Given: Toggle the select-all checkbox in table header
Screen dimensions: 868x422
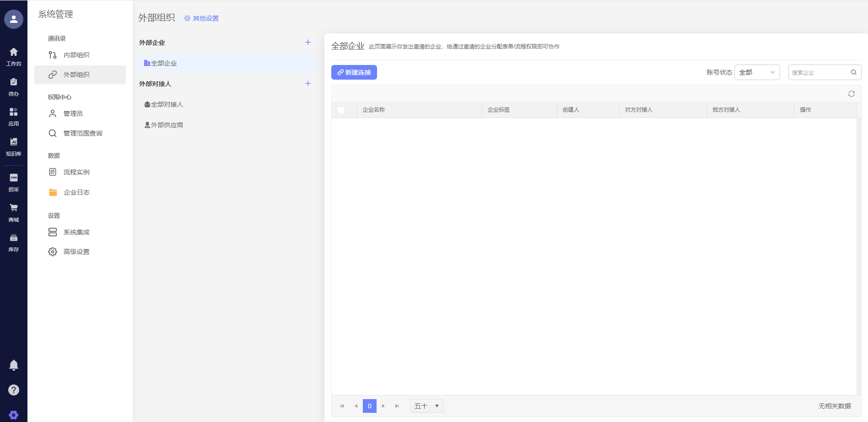Looking at the screenshot, I should tap(341, 110).
